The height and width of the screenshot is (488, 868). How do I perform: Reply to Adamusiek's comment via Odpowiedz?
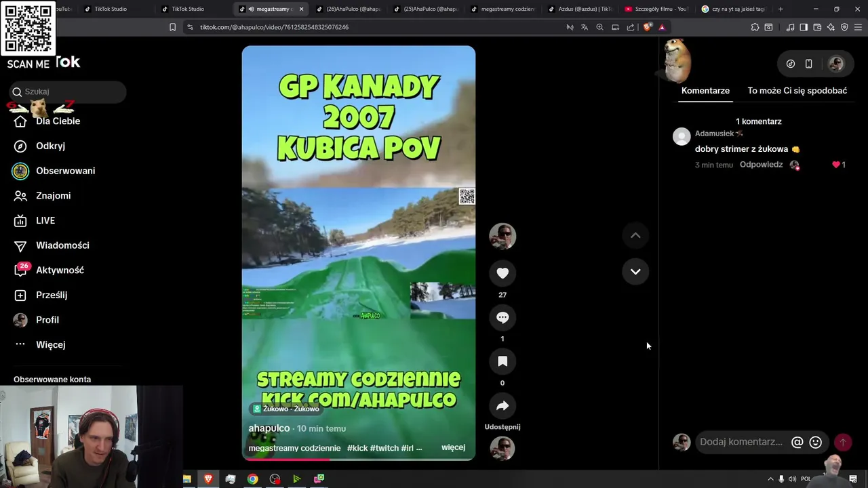(761, 165)
